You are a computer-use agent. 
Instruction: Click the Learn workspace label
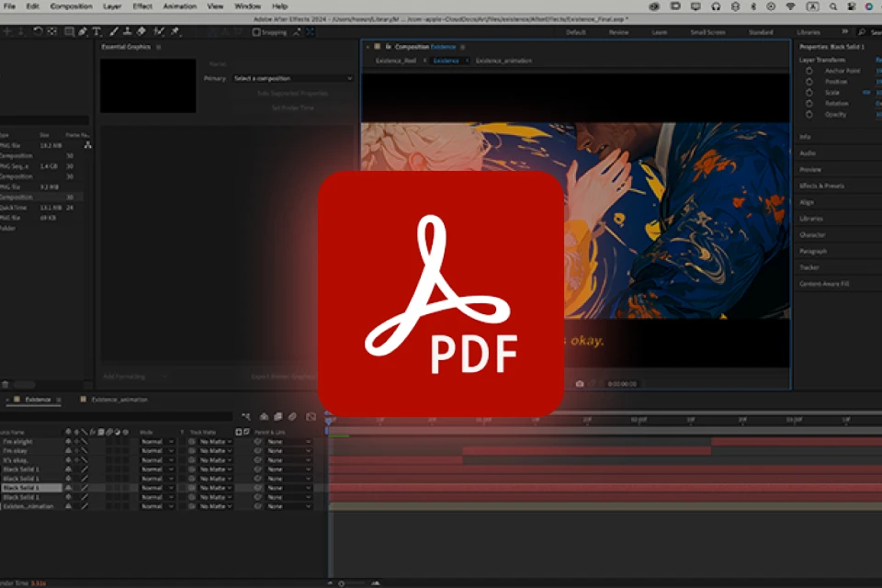click(x=660, y=32)
